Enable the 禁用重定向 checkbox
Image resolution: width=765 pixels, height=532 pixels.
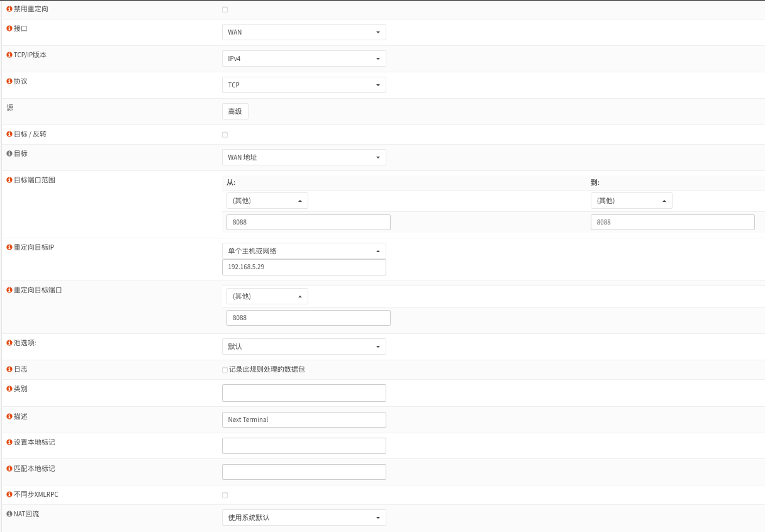(x=225, y=10)
